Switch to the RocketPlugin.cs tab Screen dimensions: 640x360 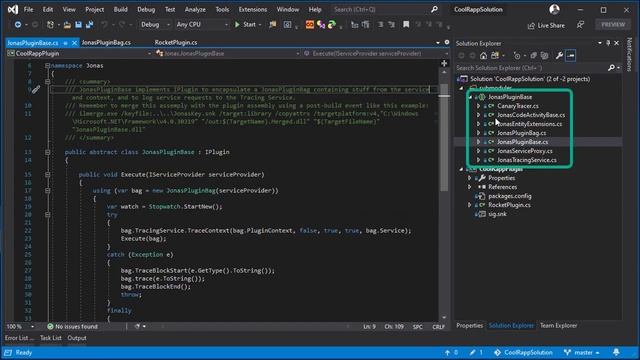[x=176, y=42]
